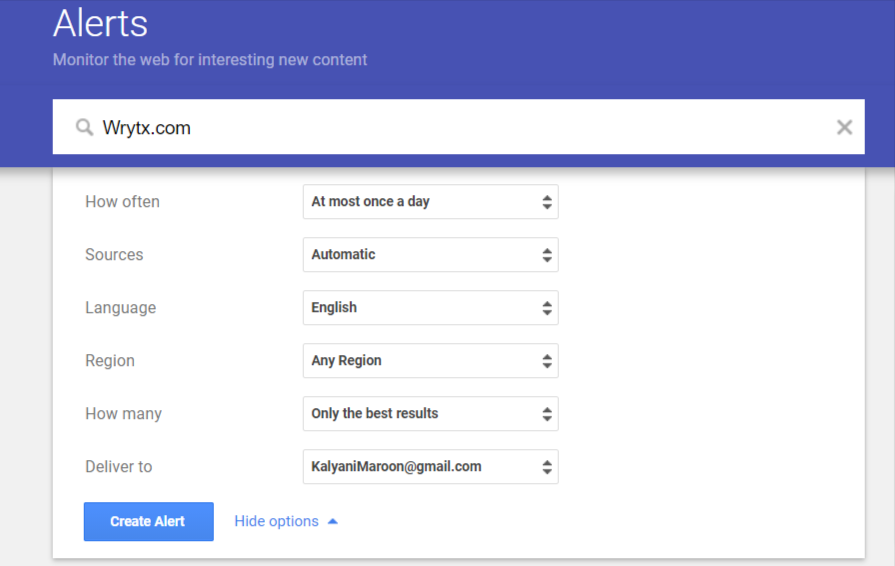Expand the Sources 'Automatic' dropdown
The image size is (895, 566).
tap(430, 255)
